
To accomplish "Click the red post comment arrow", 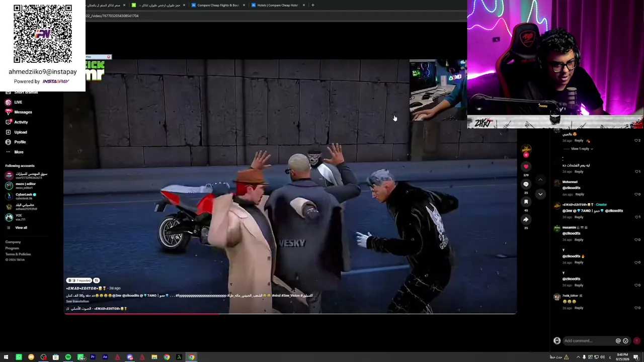I will (x=636, y=341).
